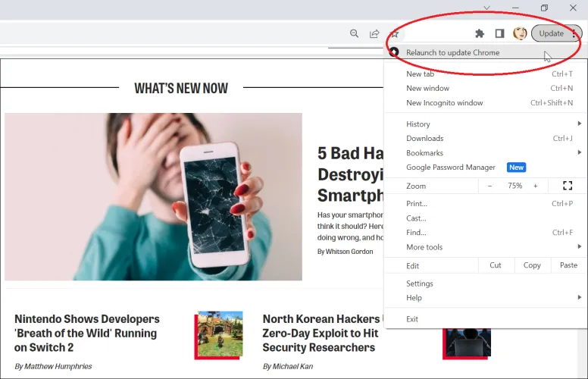Open the Extensions puzzle icon
Image resolution: width=588 pixels, height=379 pixels.
coord(479,33)
